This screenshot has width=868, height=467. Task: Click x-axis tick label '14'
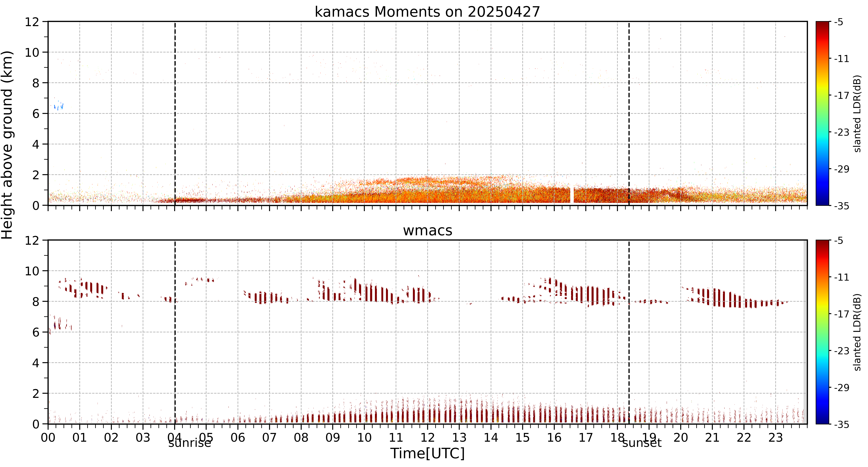(x=491, y=438)
